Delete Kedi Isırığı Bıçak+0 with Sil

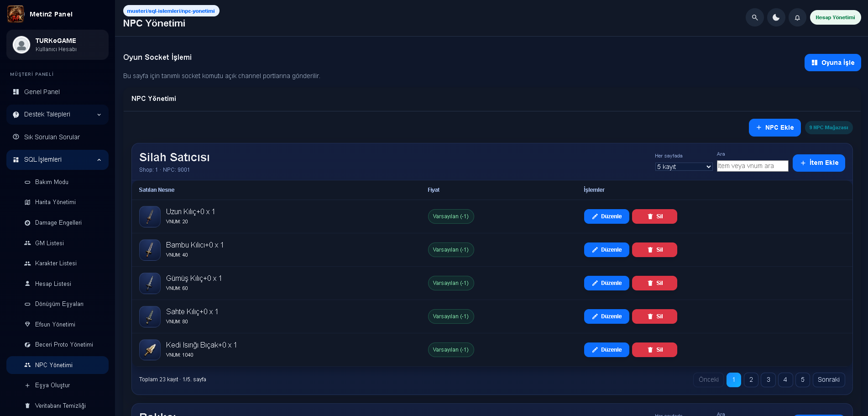coord(654,350)
